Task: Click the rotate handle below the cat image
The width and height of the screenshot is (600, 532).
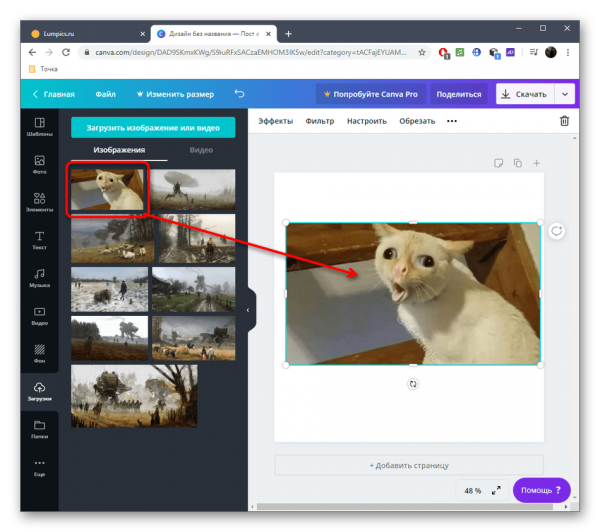Action: point(413,383)
